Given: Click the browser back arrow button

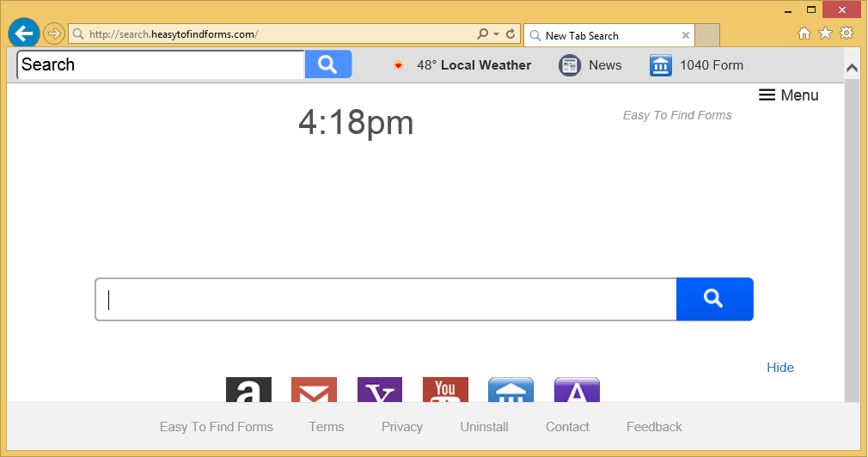Looking at the screenshot, I should pyautogui.click(x=24, y=34).
